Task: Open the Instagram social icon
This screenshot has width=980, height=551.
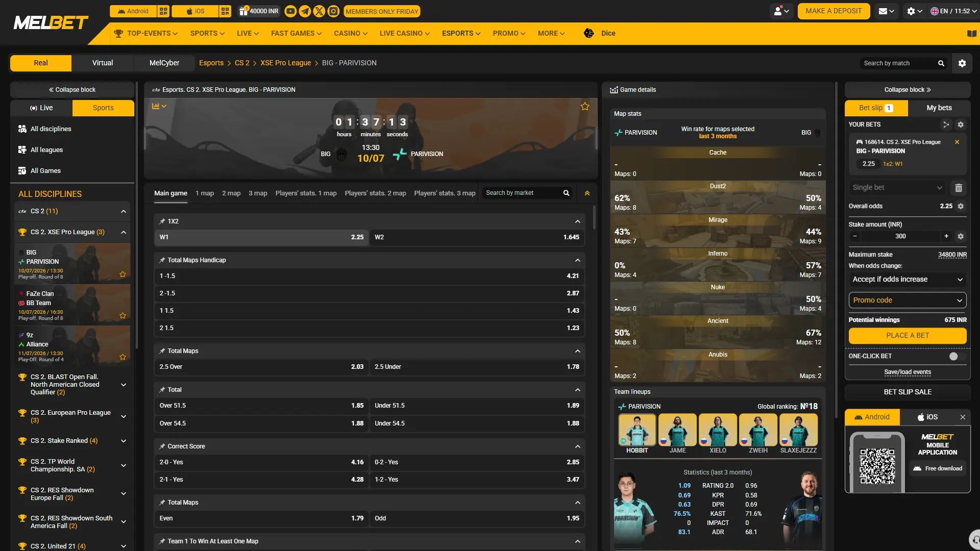Action: [333, 11]
